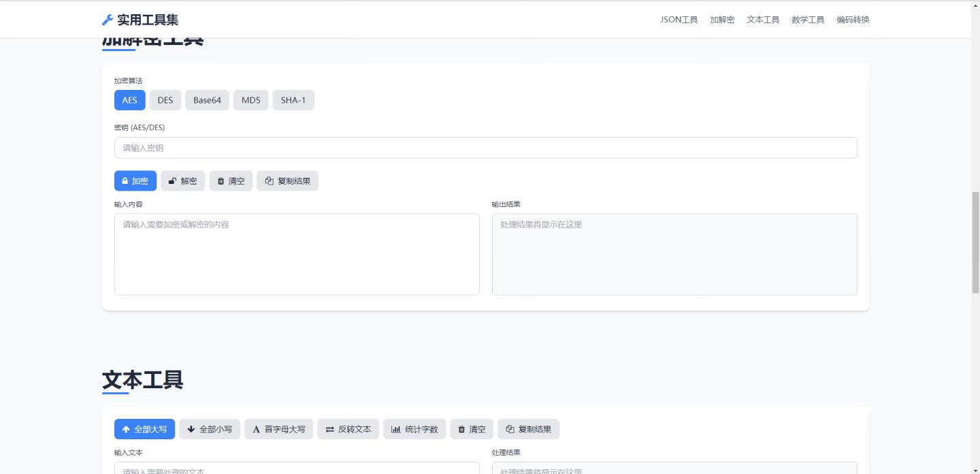
Task: Click the up-arrow icon on the 全部大写 button
Action: click(125, 429)
